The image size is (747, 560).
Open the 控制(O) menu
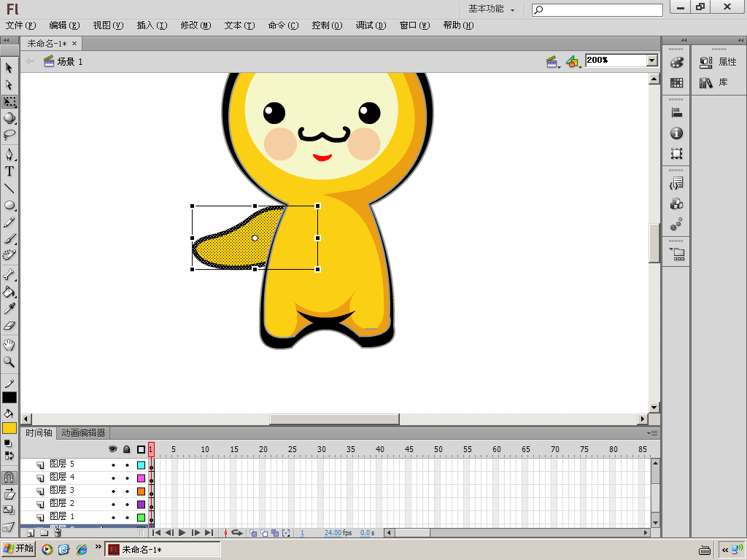(328, 26)
